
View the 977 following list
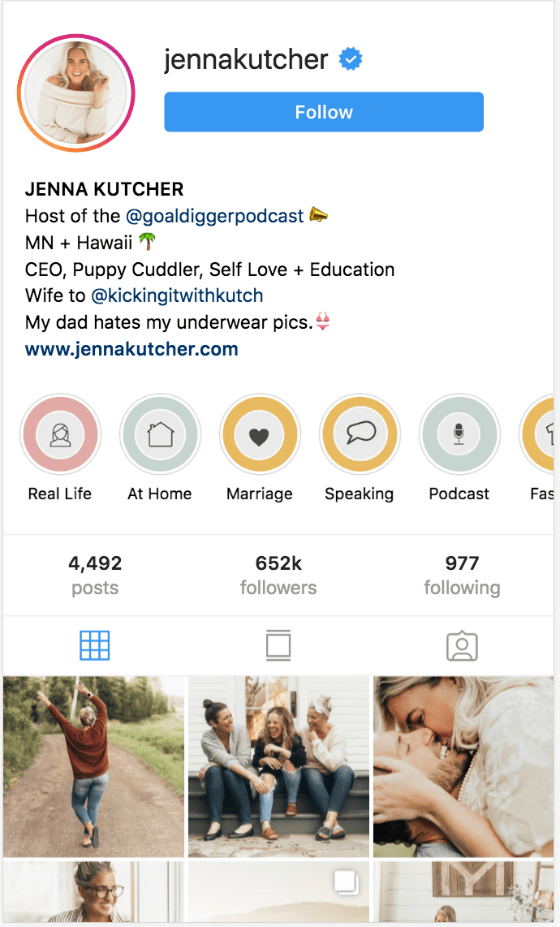click(462, 576)
